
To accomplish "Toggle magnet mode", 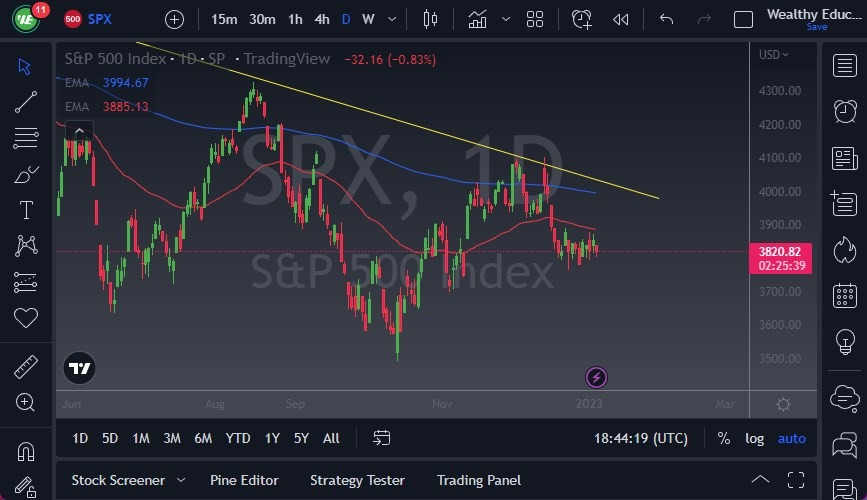I will click(x=25, y=452).
